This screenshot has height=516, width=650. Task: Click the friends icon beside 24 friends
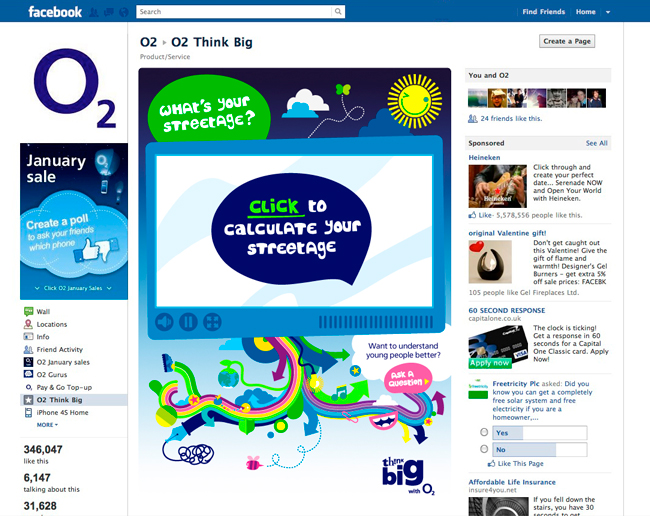click(473, 119)
